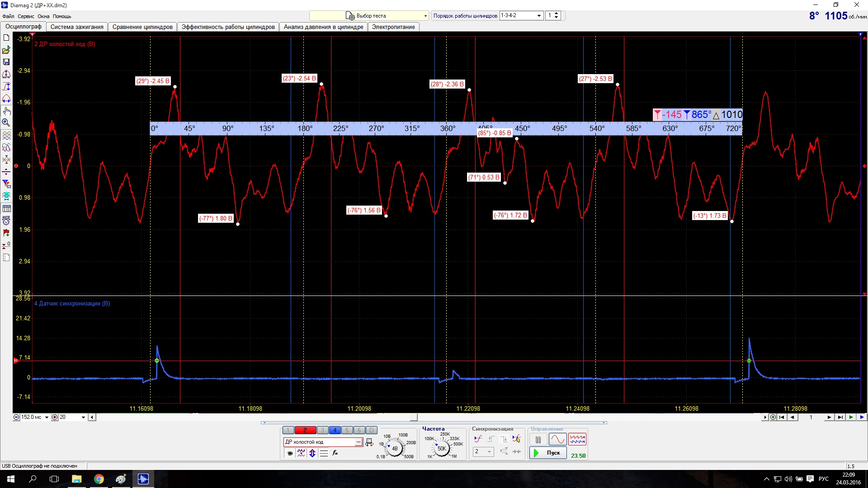Open the Выбор теста dropdown
This screenshot has width=868, height=488.
369,16
